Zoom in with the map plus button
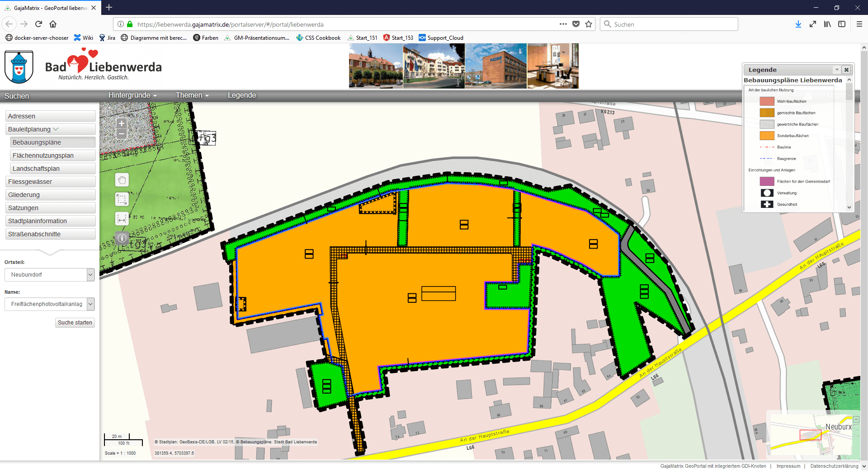 pyautogui.click(x=121, y=123)
